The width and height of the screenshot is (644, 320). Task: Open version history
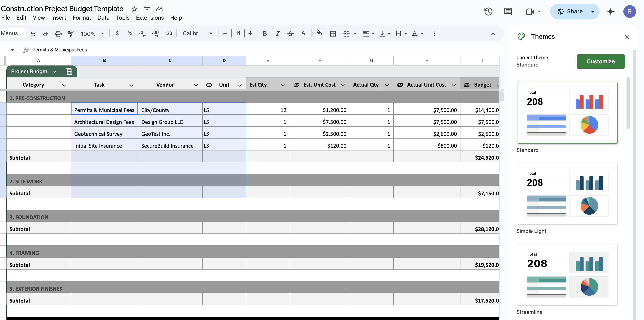click(488, 12)
